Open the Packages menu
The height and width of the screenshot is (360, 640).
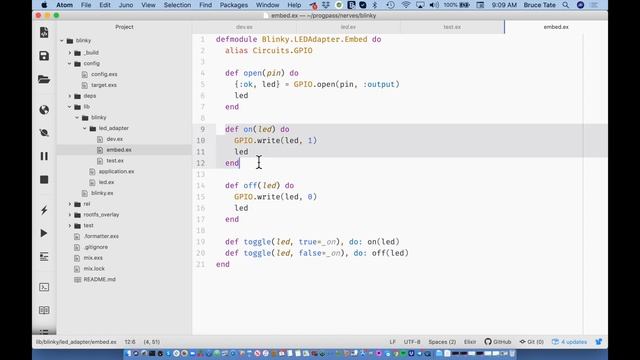pos(233,5)
